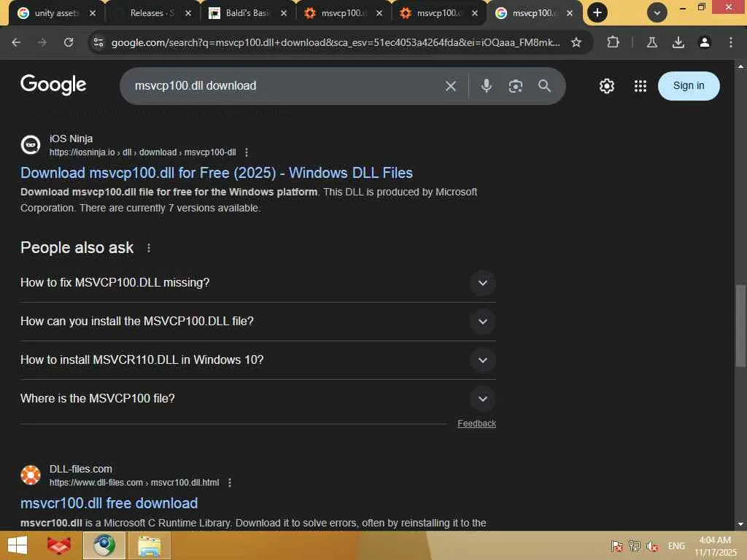Viewport: 747px width, 560px height.
Task: Click the iosninja.io breadcrumb URL
Action: (x=142, y=152)
